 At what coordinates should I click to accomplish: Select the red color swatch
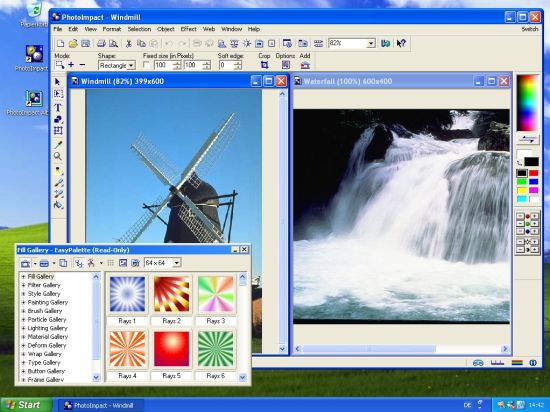[x=534, y=173]
